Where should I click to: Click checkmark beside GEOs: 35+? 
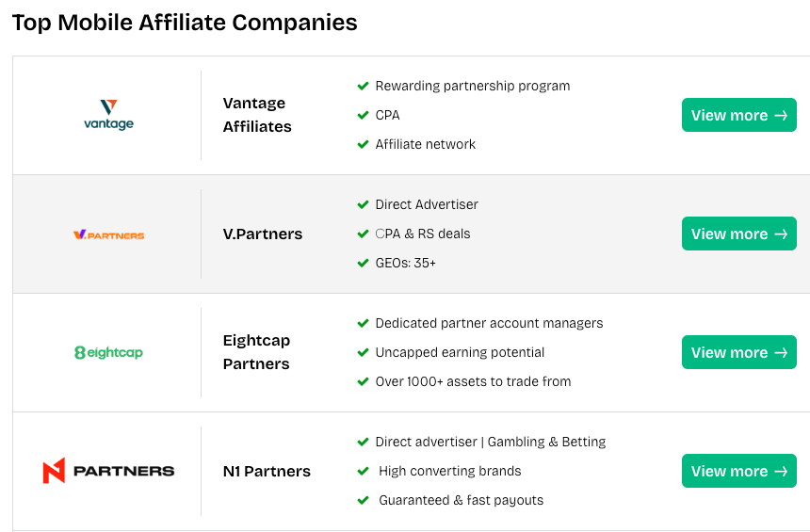coord(363,263)
